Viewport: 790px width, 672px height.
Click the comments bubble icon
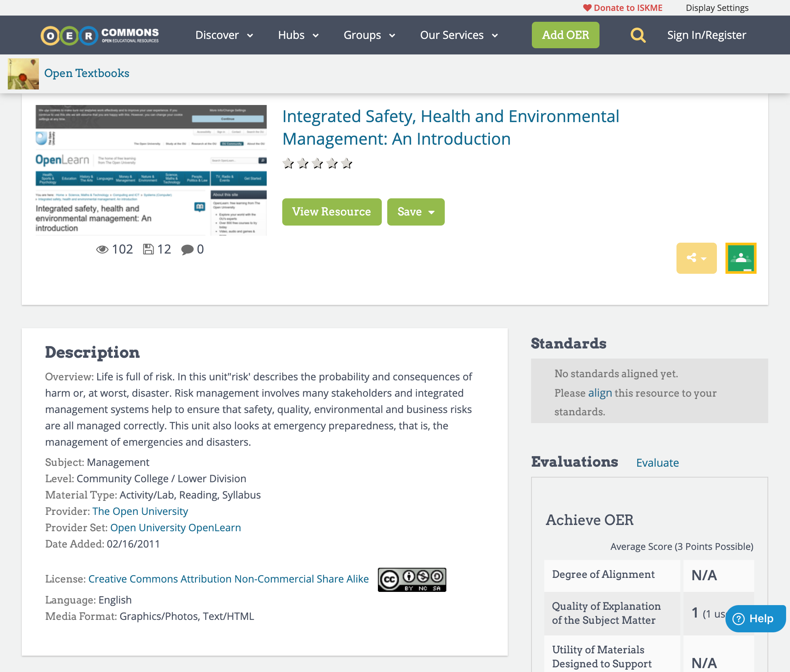coord(187,250)
